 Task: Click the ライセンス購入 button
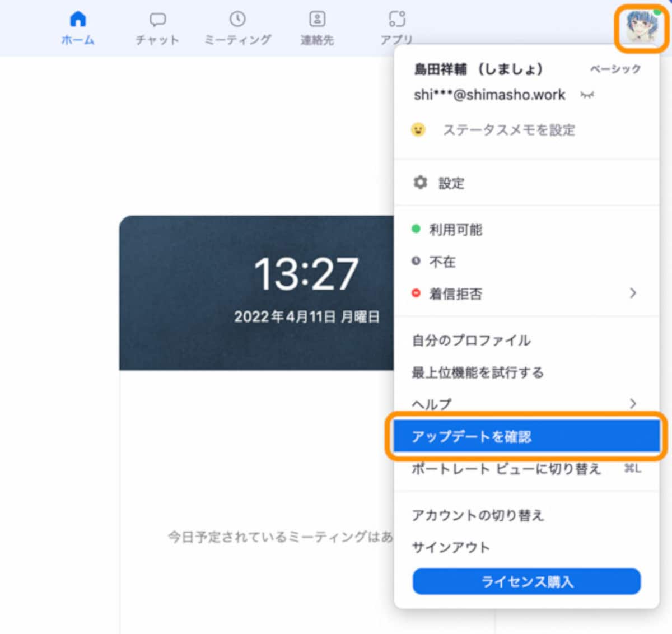[526, 581]
